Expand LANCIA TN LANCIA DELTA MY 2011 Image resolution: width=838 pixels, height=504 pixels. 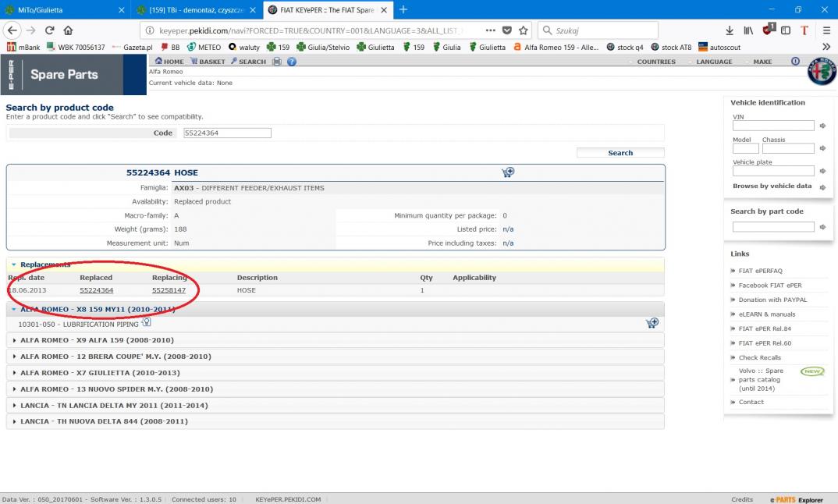pyautogui.click(x=335, y=405)
